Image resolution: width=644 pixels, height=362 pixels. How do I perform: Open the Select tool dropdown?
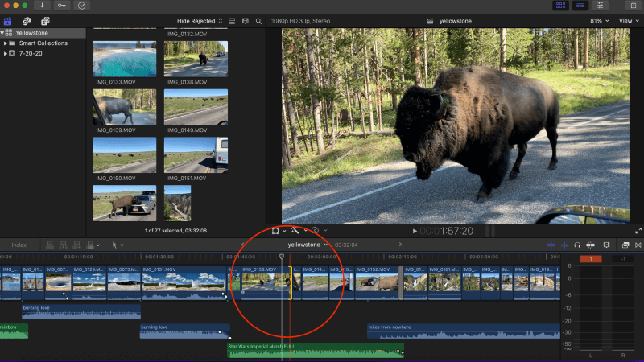pos(118,245)
